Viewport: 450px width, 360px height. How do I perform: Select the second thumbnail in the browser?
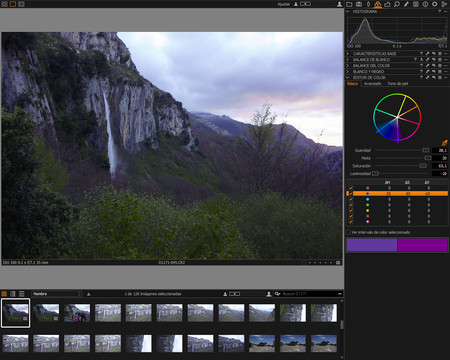46,313
